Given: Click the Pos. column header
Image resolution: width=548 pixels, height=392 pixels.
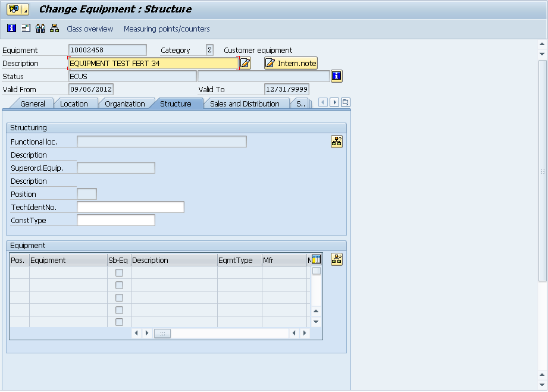Looking at the screenshot, I should click(19, 261).
